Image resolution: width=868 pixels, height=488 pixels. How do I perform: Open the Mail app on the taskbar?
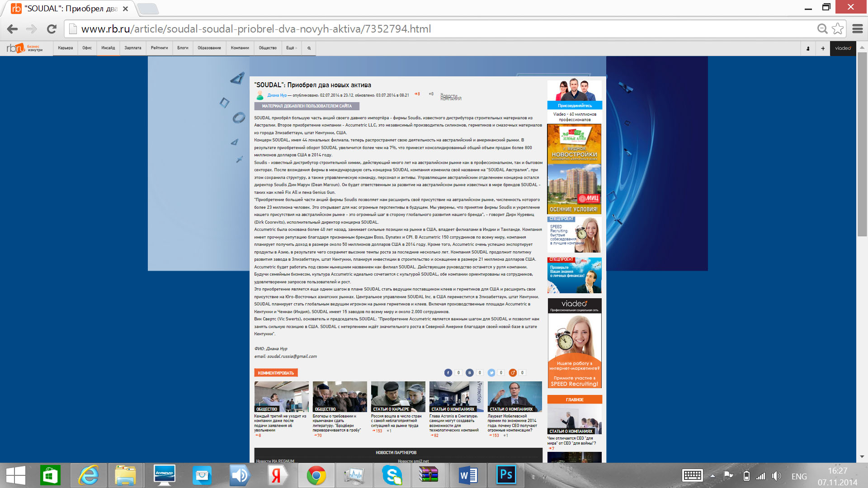click(202, 475)
